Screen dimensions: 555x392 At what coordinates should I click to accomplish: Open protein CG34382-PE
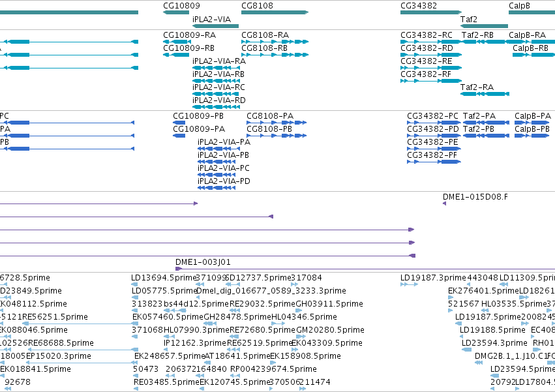point(432,142)
